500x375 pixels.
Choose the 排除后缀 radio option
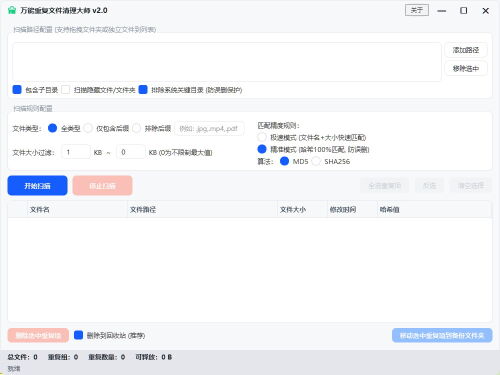[136, 128]
